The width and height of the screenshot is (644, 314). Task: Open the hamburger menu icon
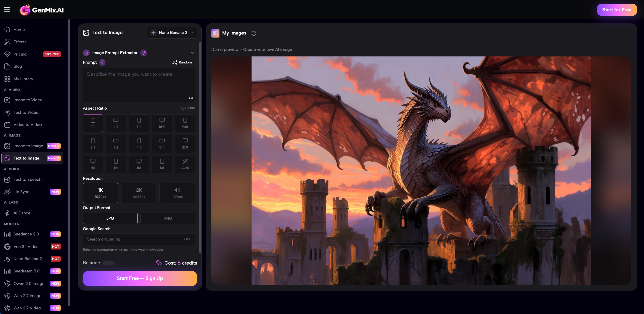click(7, 10)
